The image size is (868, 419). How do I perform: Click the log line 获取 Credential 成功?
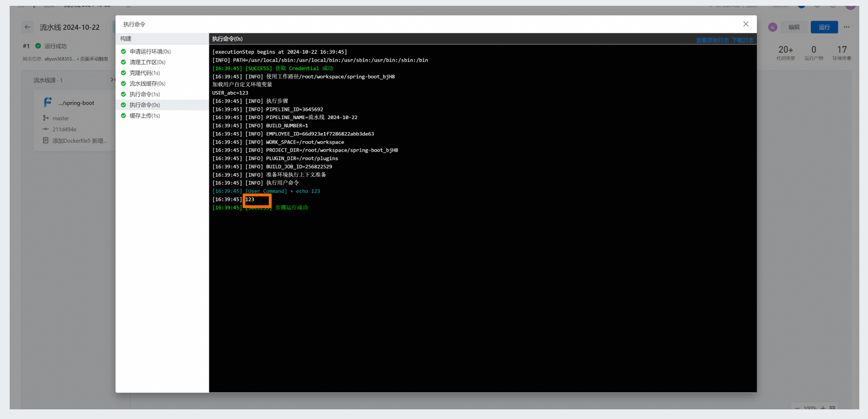click(273, 68)
